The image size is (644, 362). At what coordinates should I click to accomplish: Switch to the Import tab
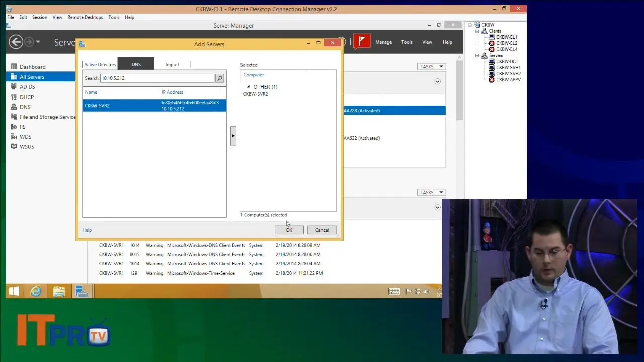[172, 64]
